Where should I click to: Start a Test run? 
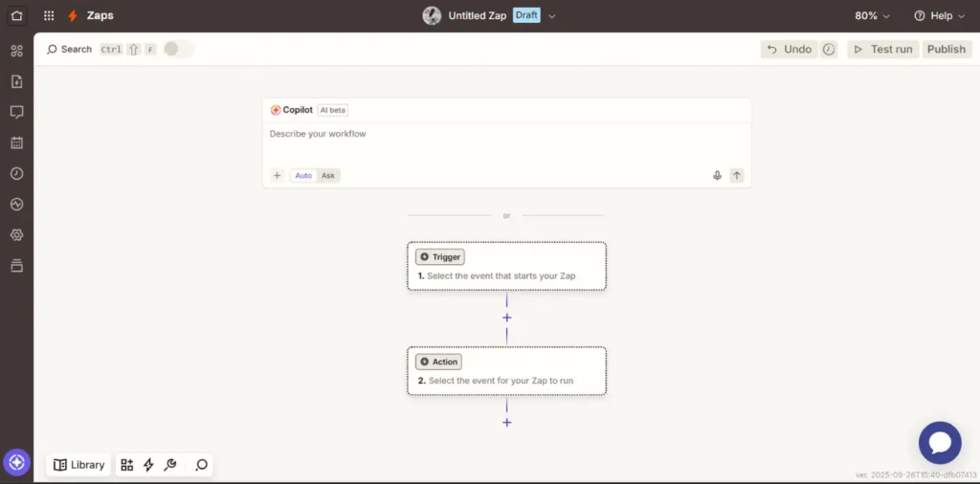[882, 49]
